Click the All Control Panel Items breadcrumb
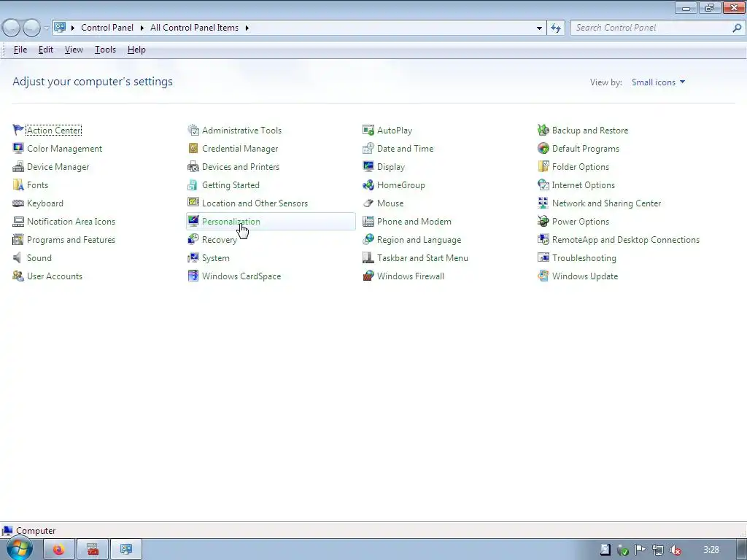The image size is (747, 560). point(194,28)
